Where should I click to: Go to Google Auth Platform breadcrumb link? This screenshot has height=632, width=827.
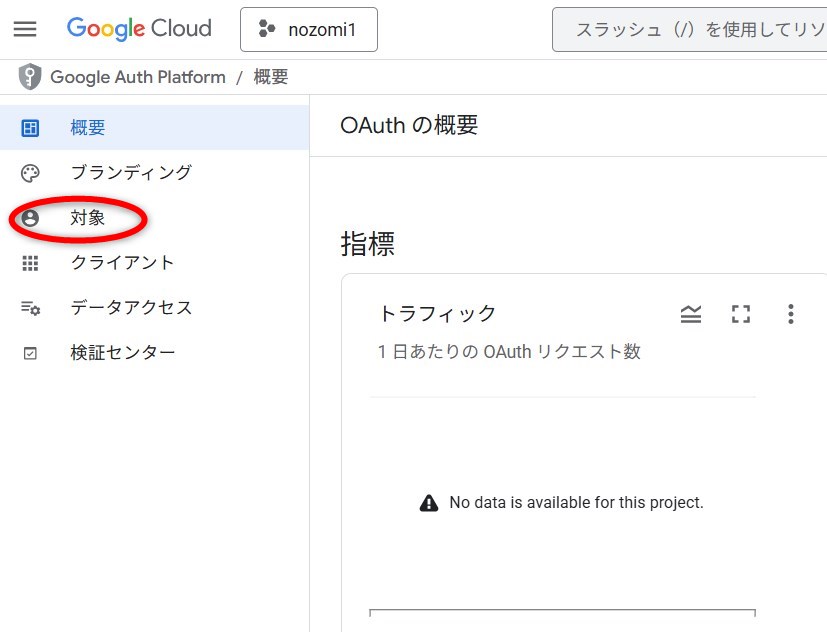[x=137, y=77]
